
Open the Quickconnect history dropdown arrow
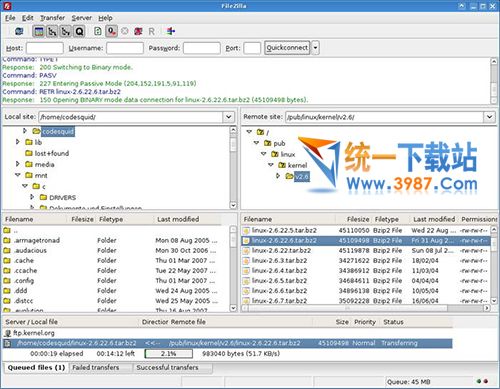pos(315,48)
